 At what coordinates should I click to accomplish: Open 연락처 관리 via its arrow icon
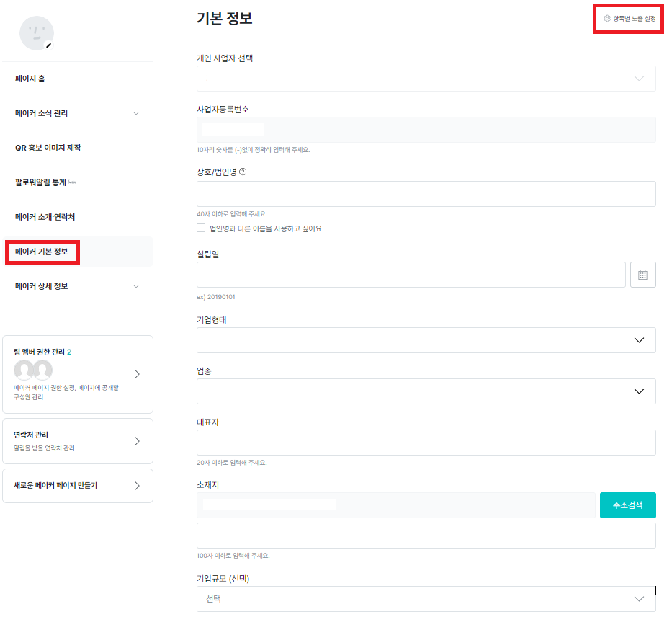(x=137, y=441)
